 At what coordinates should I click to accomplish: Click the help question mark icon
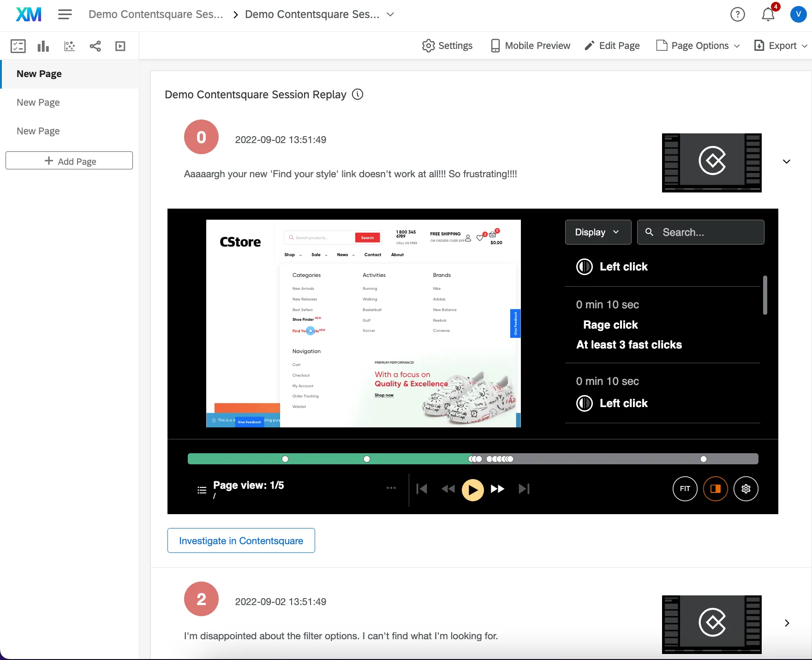[x=737, y=15]
